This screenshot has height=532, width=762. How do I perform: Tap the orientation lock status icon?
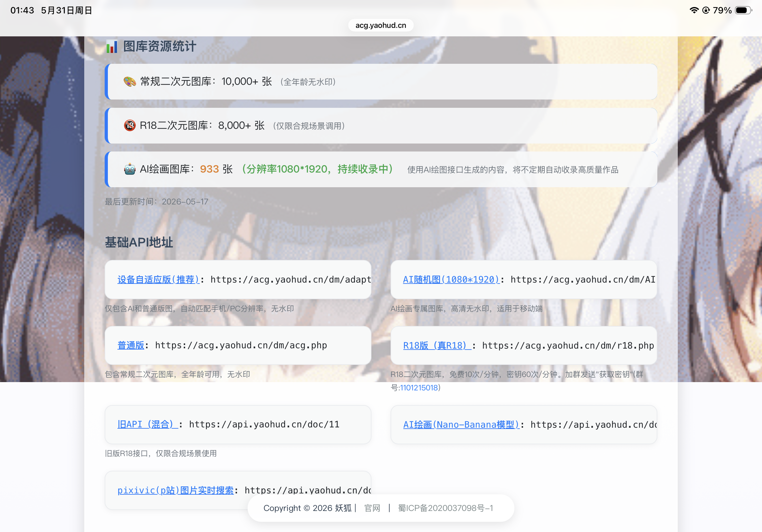706,10
